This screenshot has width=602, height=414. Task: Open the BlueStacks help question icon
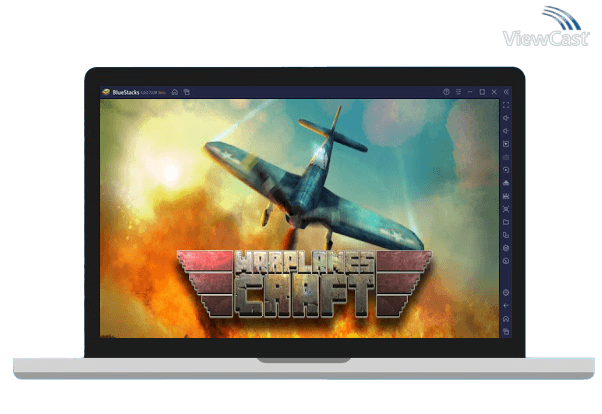click(446, 92)
